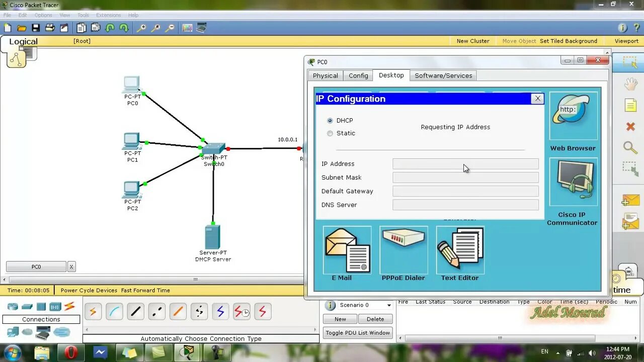
Task: Click Power Cycle Devices
Action: coord(89,290)
